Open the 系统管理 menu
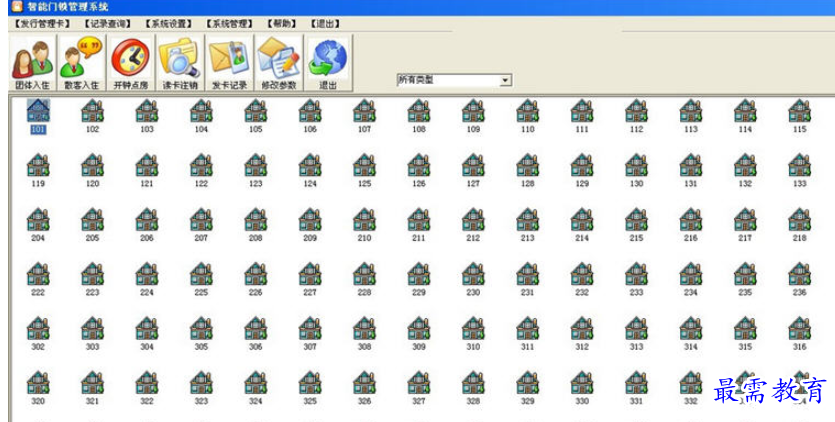835x422 pixels. click(x=230, y=24)
